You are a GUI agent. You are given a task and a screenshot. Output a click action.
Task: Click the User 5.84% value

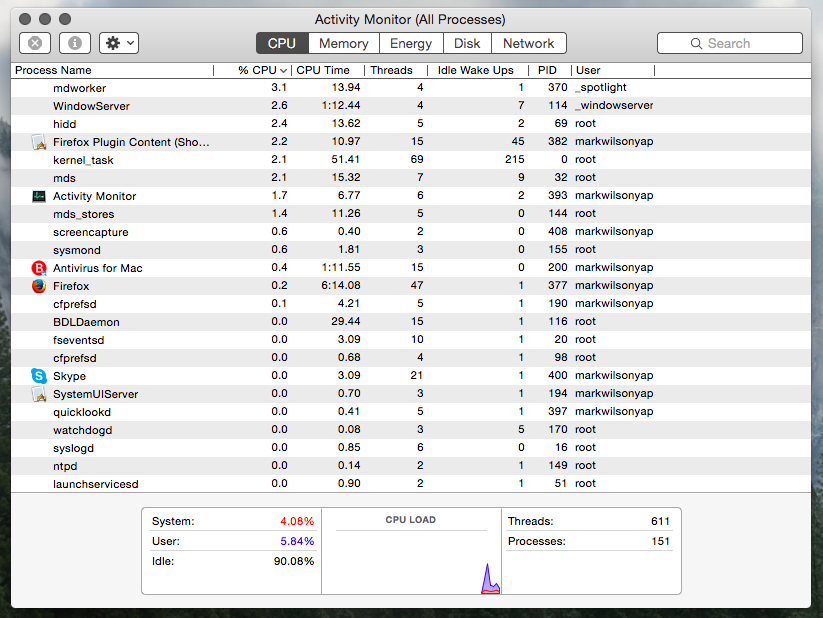click(297, 541)
